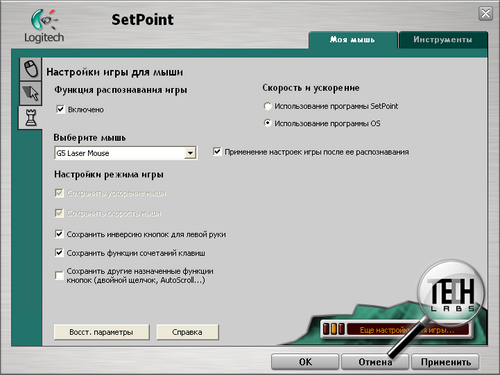This screenshot has width=500, height=375.
Task: Open the GS Laser Mouse dropdown arrow
Action: coord(190,153)
